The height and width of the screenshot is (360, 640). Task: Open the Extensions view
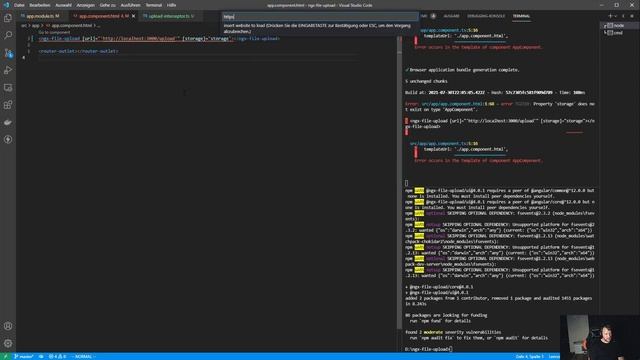pyautogui.click(x=8, y=105)
